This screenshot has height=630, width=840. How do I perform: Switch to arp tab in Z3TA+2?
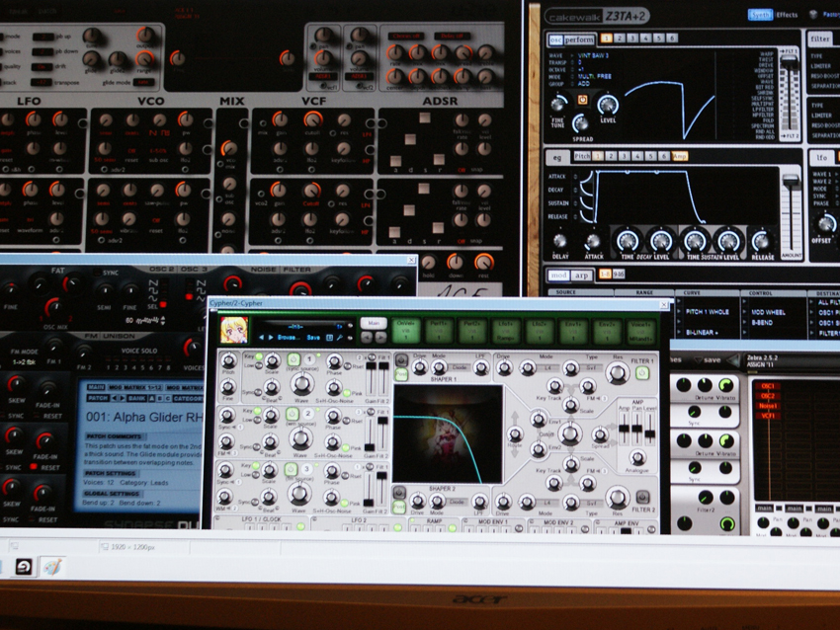click(x=581, y=276)
